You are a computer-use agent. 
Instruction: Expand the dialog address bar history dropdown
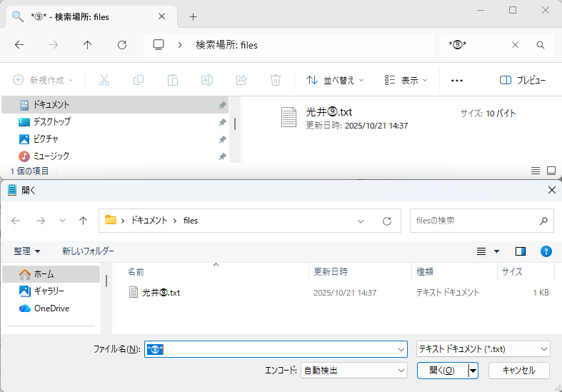click(x=361, y=221)
